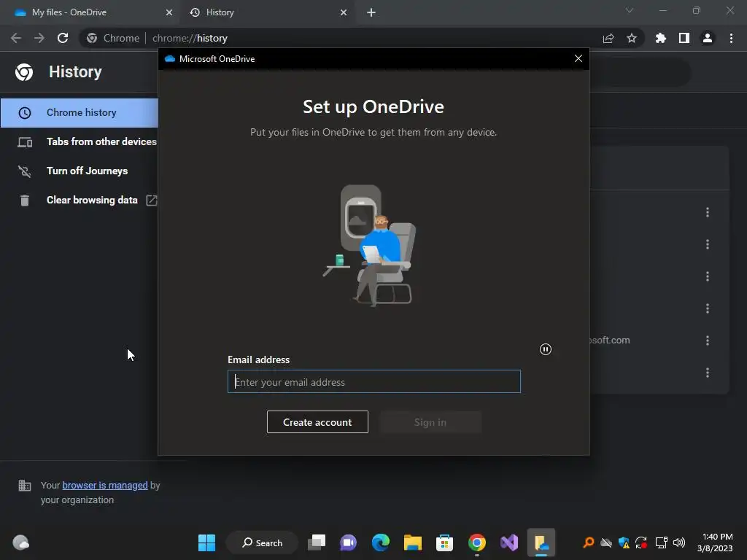747x560 pixels.
Task: Click the OneDrive cloud tray icon
Action: click(606, 542)
